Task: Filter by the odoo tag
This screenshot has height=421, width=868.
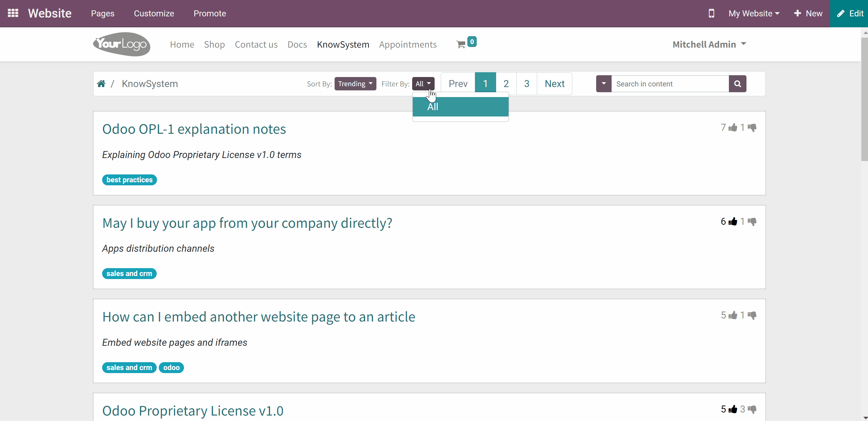Action: click(x=171, y=368)
